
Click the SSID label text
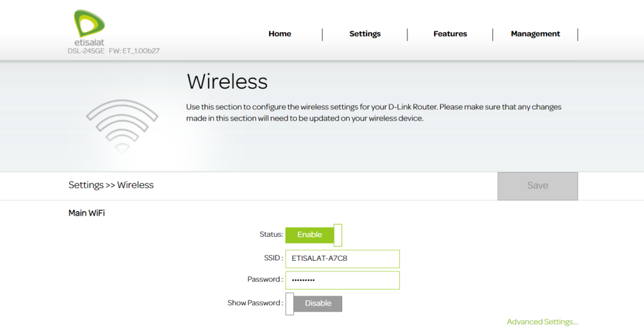[274, 258]
